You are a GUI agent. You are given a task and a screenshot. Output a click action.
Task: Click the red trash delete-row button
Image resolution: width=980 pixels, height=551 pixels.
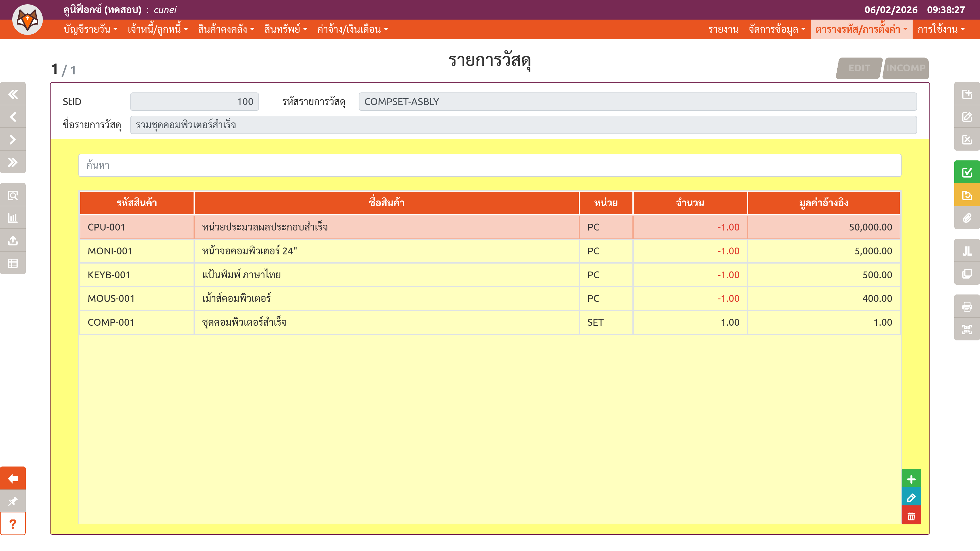coord(911,516)
